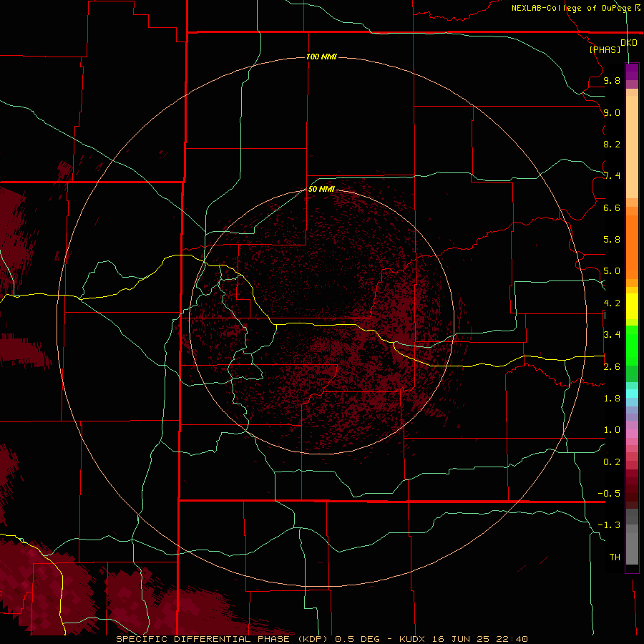Screen dimensions: 644x644
Task: Click the [PHAS] units label
Action: coord(605,49)
